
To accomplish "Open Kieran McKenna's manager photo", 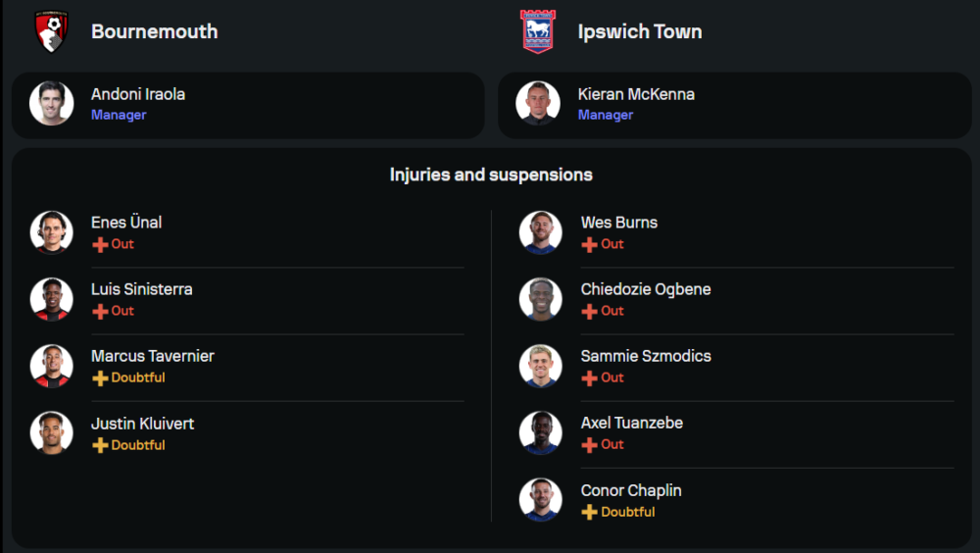I will [x=538, y=104].
